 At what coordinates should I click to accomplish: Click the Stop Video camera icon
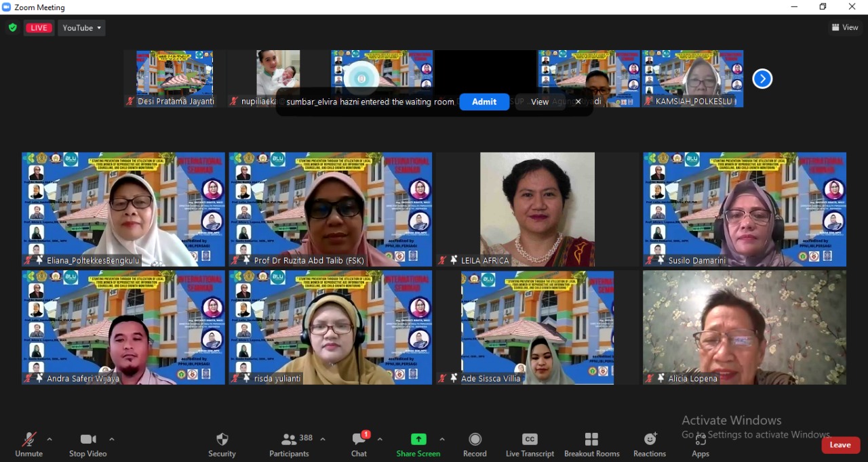pos(88,439)
